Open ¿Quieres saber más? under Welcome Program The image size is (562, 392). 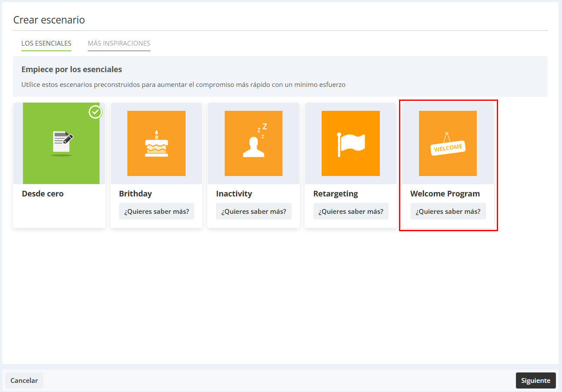click(x=448, y=212)
